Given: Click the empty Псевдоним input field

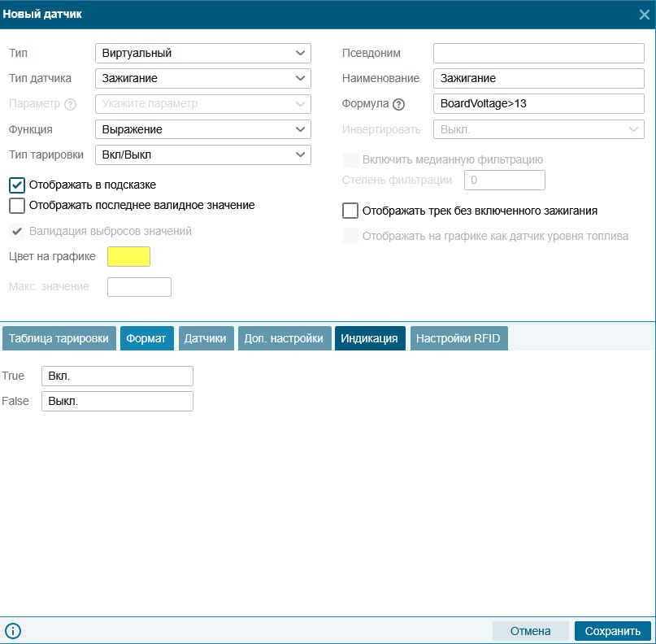Looking at the screenshot, I should (538, 54).
